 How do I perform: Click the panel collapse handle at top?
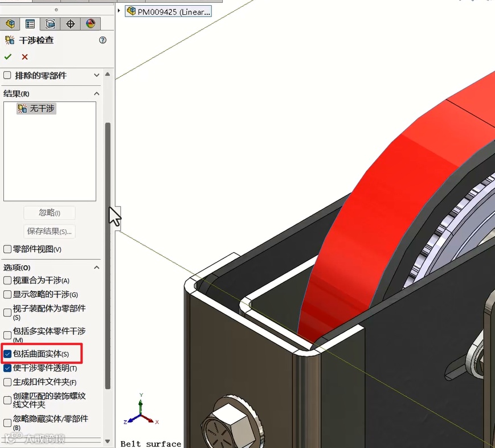(x=56, y=10)
